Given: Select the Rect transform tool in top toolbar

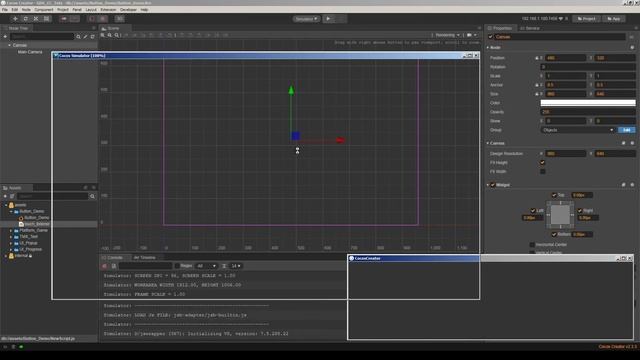Looking at the screenshot, I should (x=46, y=19).
